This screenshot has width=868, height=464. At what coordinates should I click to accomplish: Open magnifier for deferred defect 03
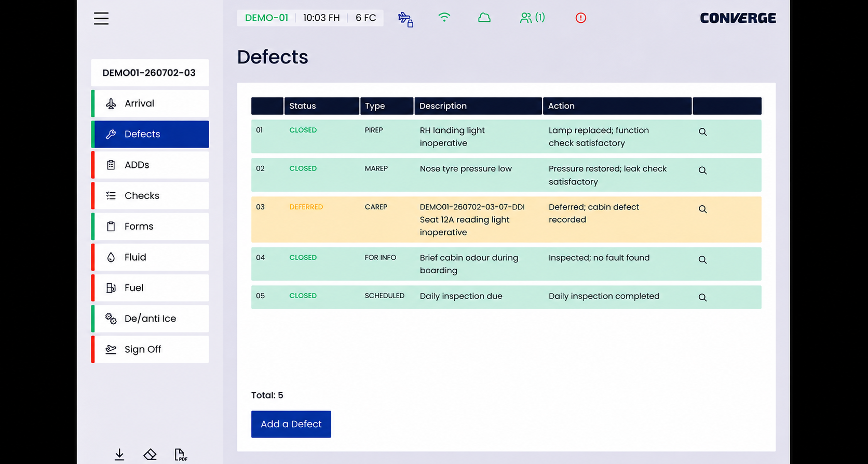click(702, 209)
